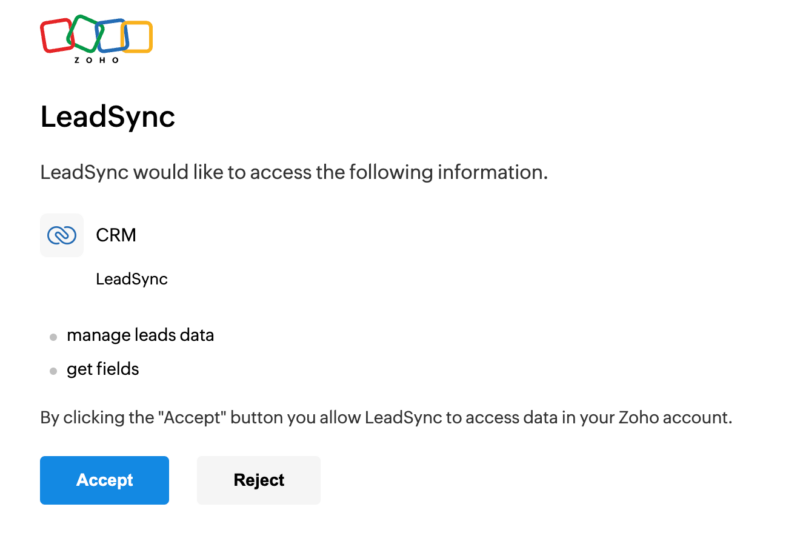Viewport: 800px width, 558px height.
Task: Click the bullet dot beside manage leads data
Action: (x=53, y=337)
